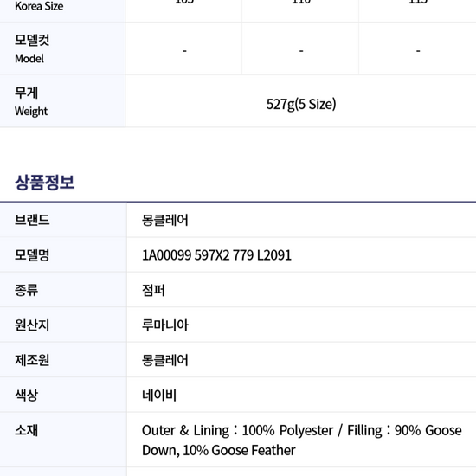
Task: Click the 527g(5 Size) weight value
Action: [301, 104]
